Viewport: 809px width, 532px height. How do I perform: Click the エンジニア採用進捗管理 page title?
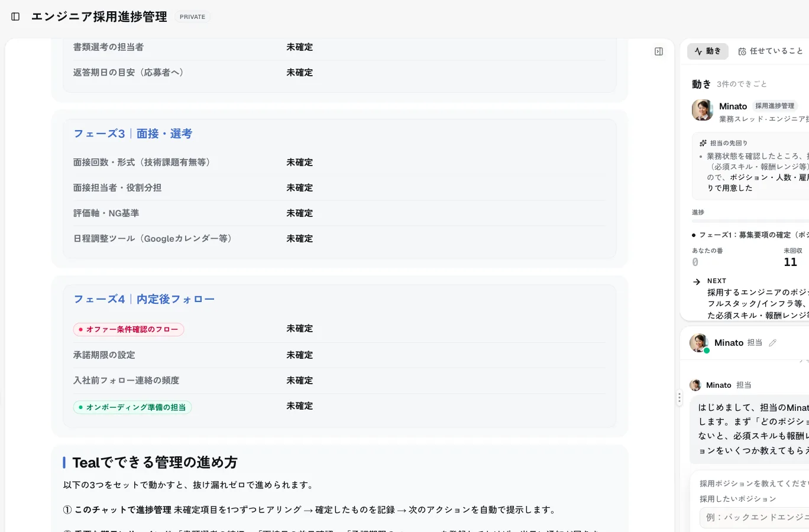(99, 17)
